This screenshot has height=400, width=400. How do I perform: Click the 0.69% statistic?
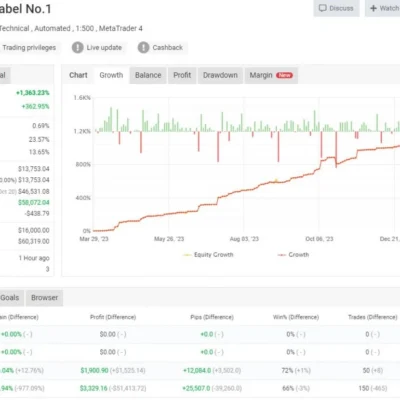41,126
